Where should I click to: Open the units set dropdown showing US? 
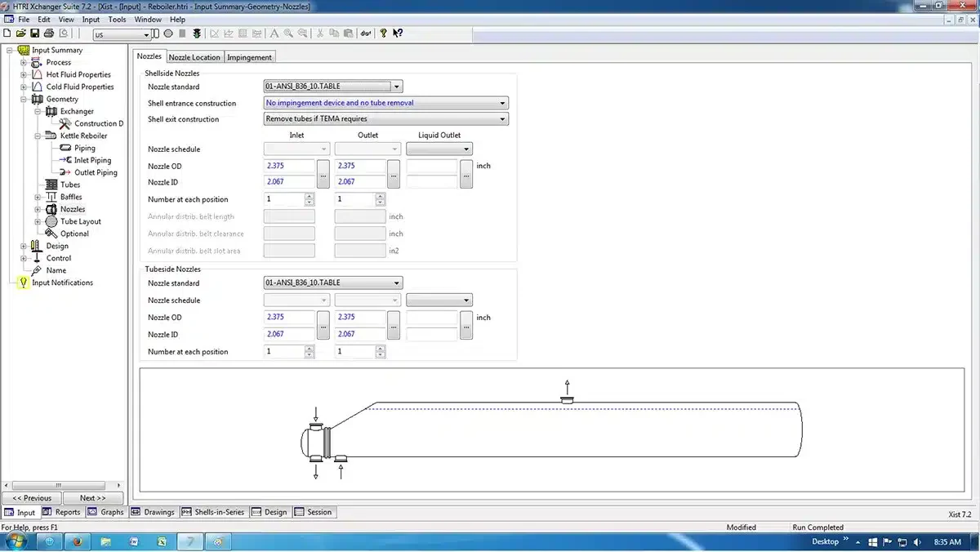click(x=122, y=34)
